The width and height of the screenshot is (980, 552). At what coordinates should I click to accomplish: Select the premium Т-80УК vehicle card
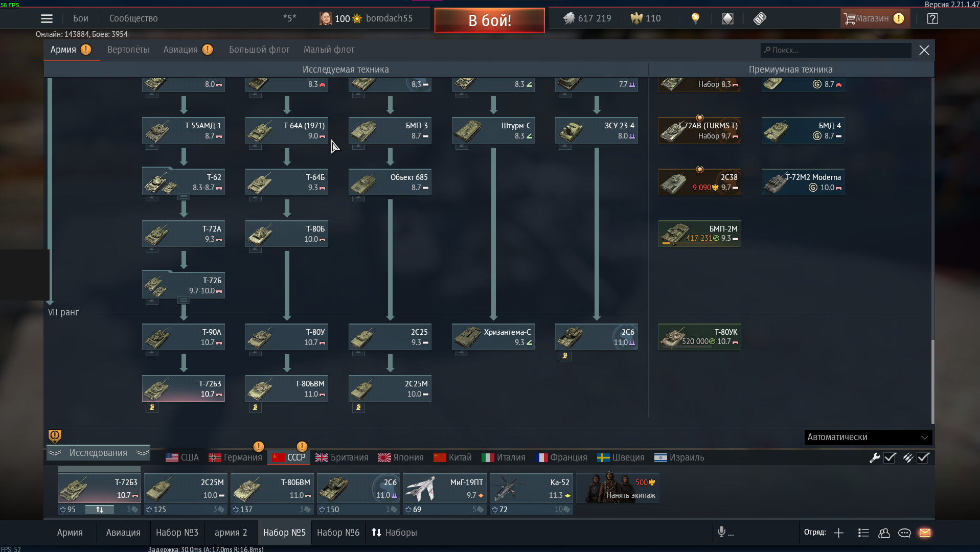pos(700,337)
